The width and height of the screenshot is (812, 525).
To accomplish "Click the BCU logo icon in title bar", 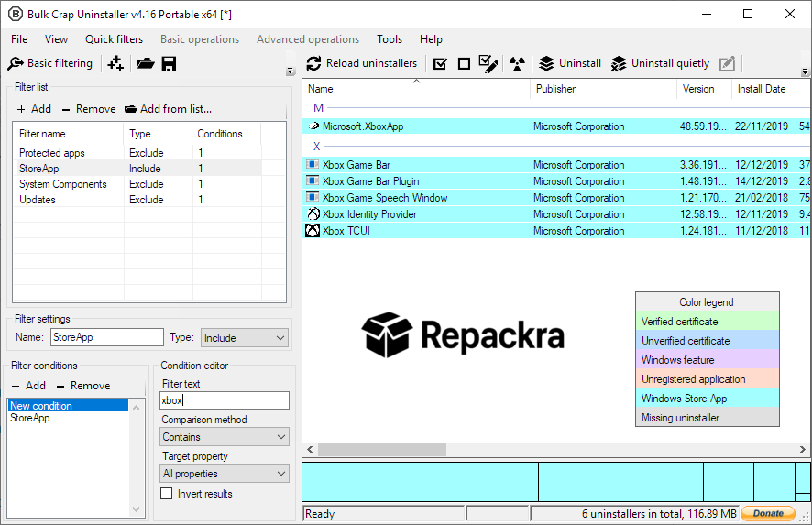I will click(16, 14).
